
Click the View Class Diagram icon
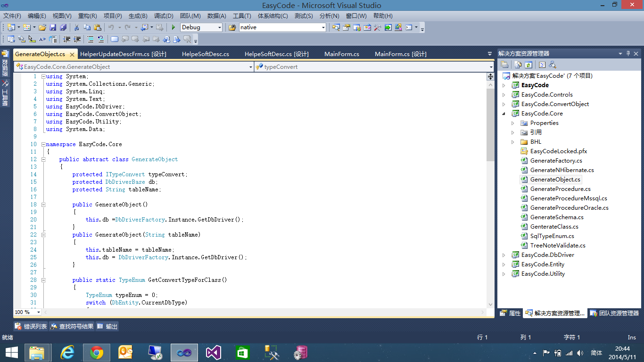[x=553, y=65]
